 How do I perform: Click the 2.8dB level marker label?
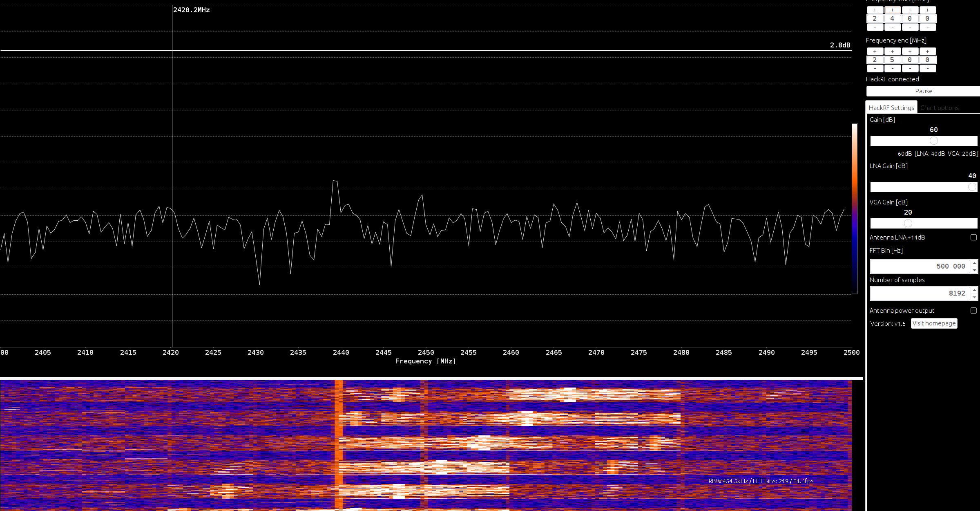coord(840,45)
